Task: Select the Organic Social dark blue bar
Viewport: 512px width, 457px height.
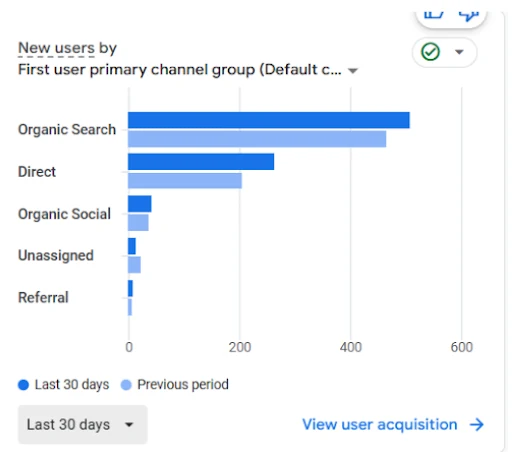Action: (x=140, y=204)
